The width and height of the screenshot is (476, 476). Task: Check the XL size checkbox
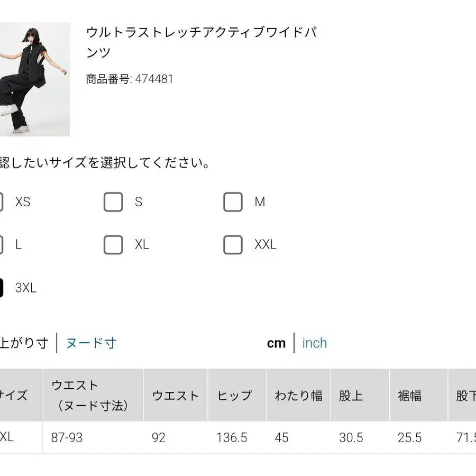click(x=113, y=244)
